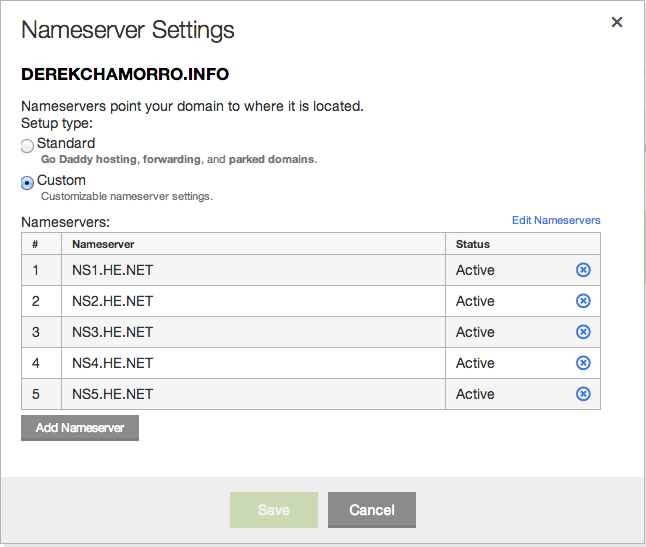Click the NS1.HE.NET nameserver cell
Image resolution: width=646 pixels, height=547 pixels.
pos(253,270)
